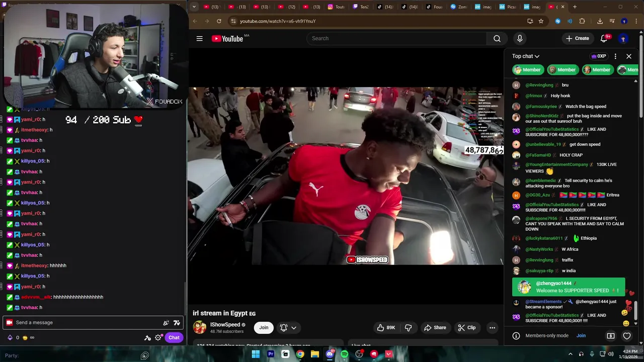Focus the YouTube search field

point(396,38)
